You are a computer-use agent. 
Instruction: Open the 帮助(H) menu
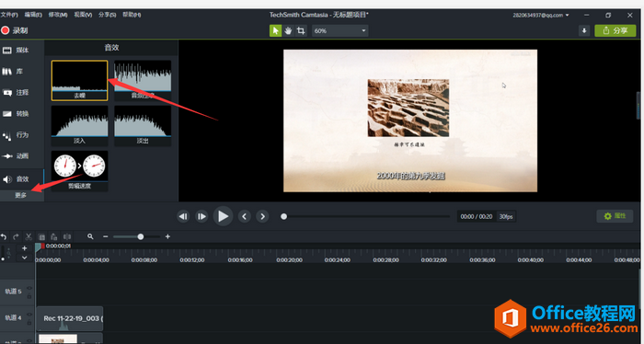[132, 15]
